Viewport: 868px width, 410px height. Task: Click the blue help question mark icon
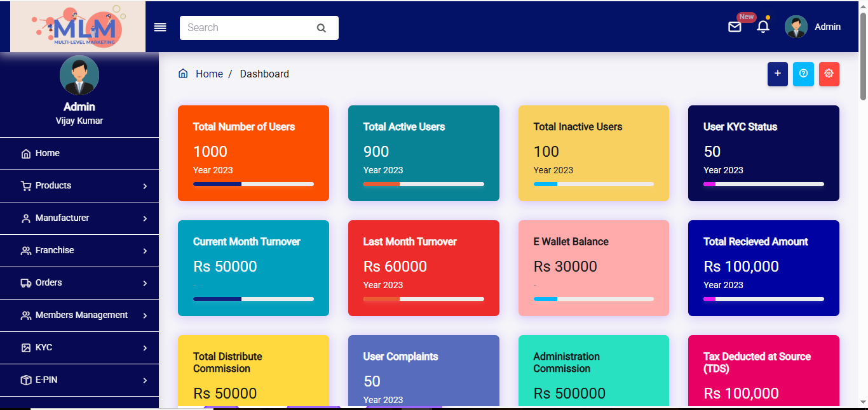pyautogui.click(x=803, y=74)
